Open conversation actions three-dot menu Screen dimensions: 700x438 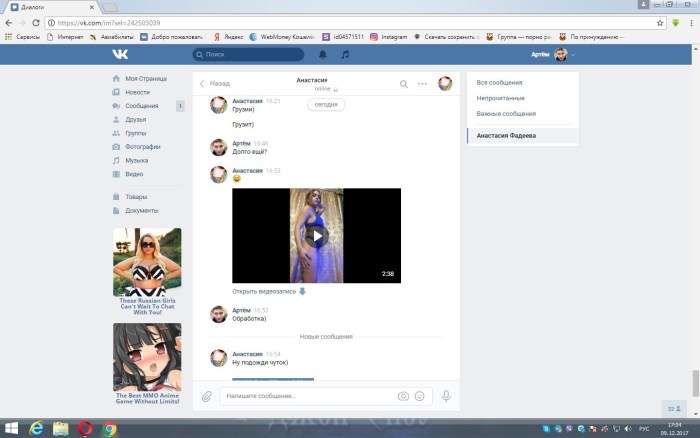click(422, 84)
